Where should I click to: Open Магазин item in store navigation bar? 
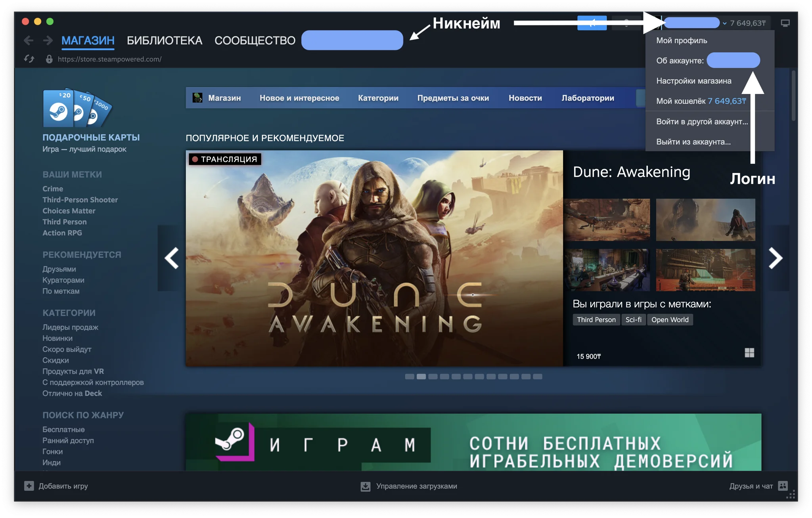coord(224,98)
